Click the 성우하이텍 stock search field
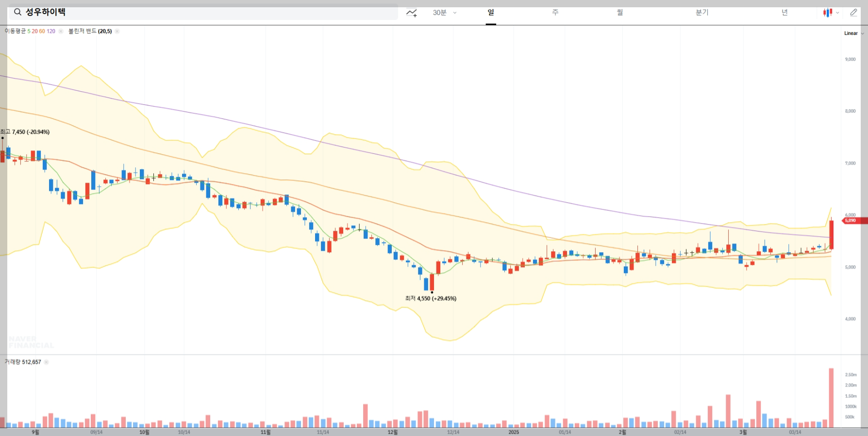Viewport: 868px width, 436px height. (x=203, y=12)
